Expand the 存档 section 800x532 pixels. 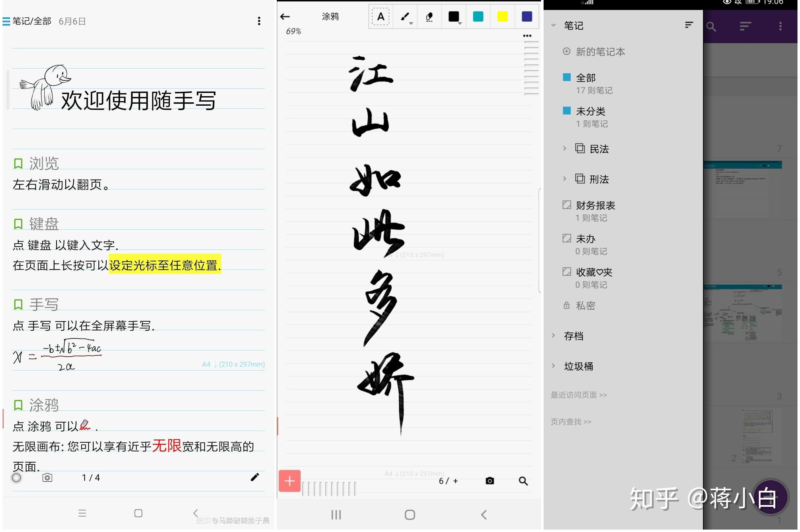tap(553, 336)
